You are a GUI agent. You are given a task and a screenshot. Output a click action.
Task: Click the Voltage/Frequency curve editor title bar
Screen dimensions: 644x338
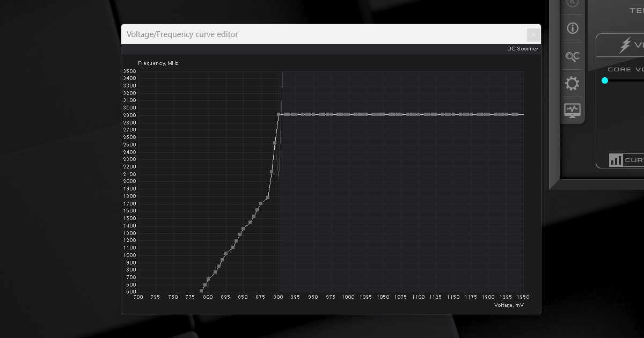click(322, 34)
